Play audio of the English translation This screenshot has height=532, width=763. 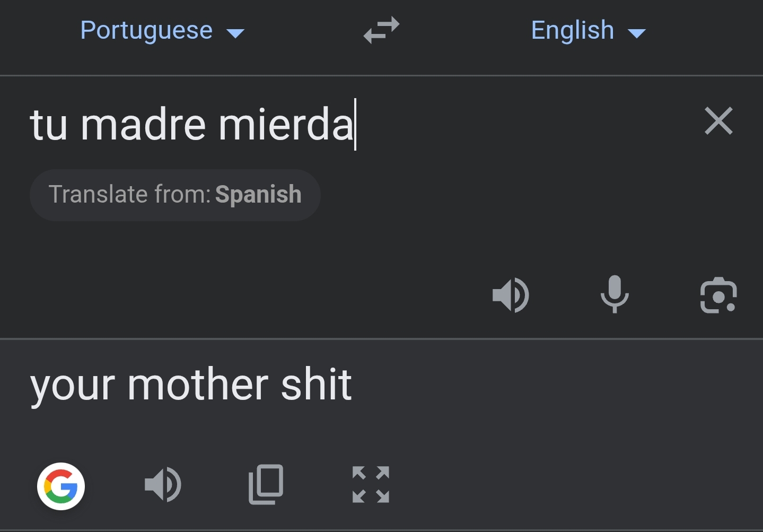(163, 484)
